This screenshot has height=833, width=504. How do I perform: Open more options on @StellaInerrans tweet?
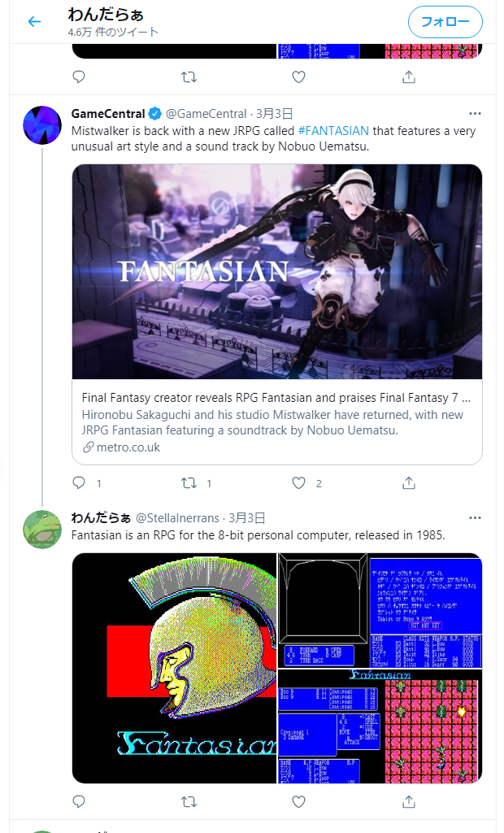[x=475, y=518]
